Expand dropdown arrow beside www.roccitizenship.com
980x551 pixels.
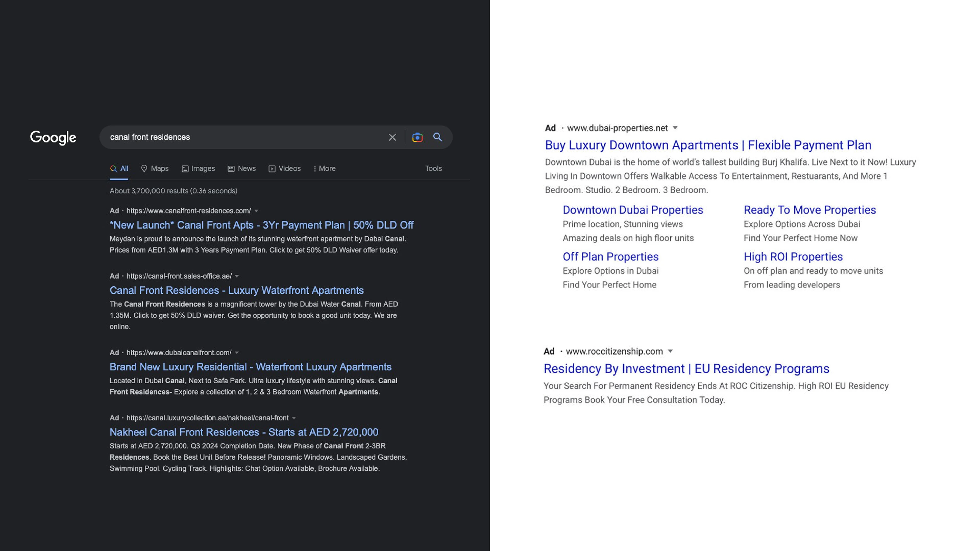click(670, 351)
